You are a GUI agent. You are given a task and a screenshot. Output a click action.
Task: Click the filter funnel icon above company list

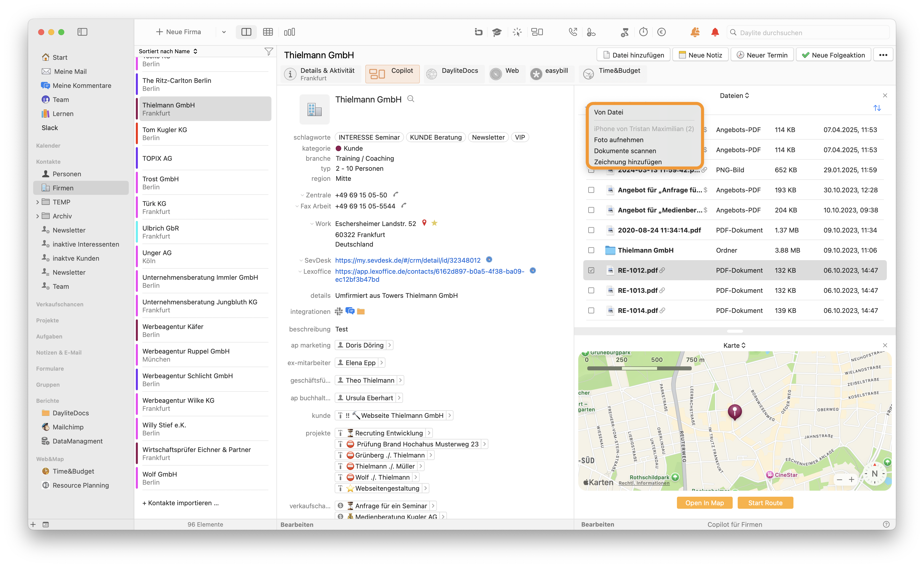click(x=268, y=51)
